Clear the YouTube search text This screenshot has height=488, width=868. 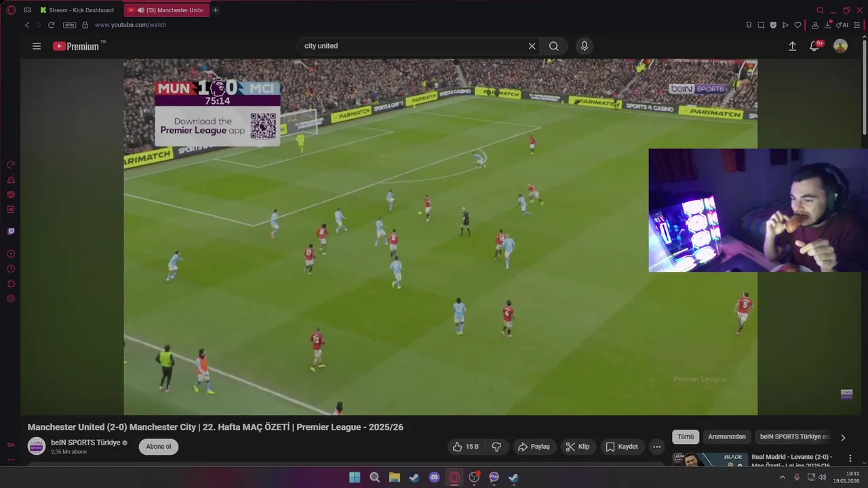pyautogui.click(x=532, y=46)
